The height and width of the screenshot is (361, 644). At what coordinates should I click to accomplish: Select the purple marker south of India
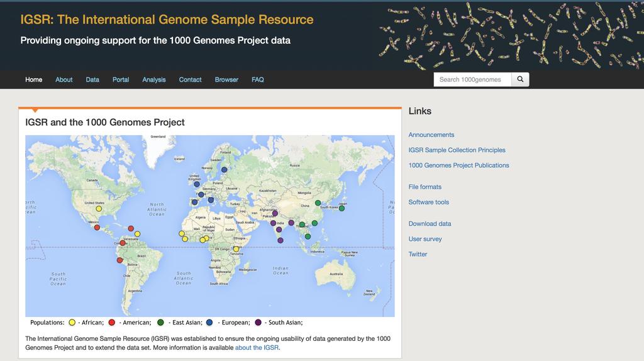pyautogui.click(x=280, y=240)
